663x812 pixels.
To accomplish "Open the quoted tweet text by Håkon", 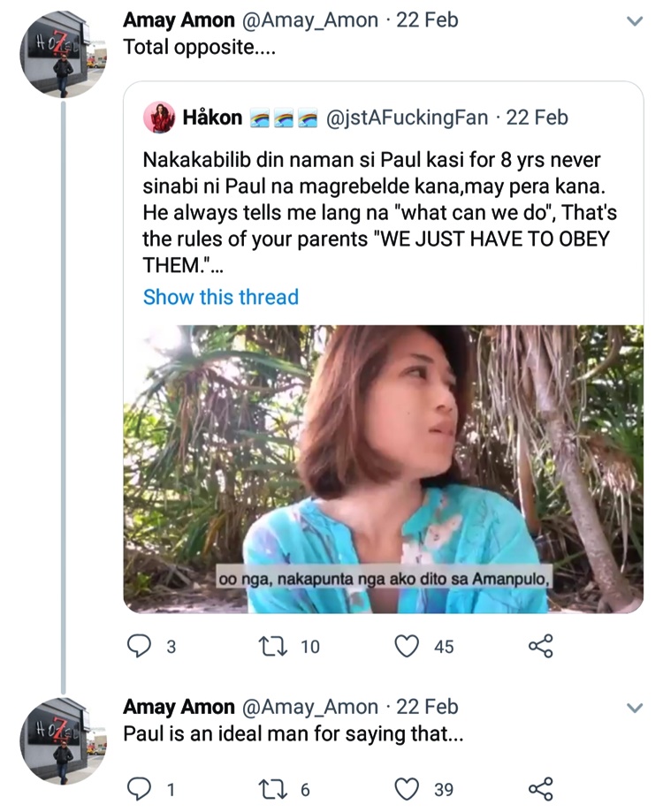I will tap(379, 213).
